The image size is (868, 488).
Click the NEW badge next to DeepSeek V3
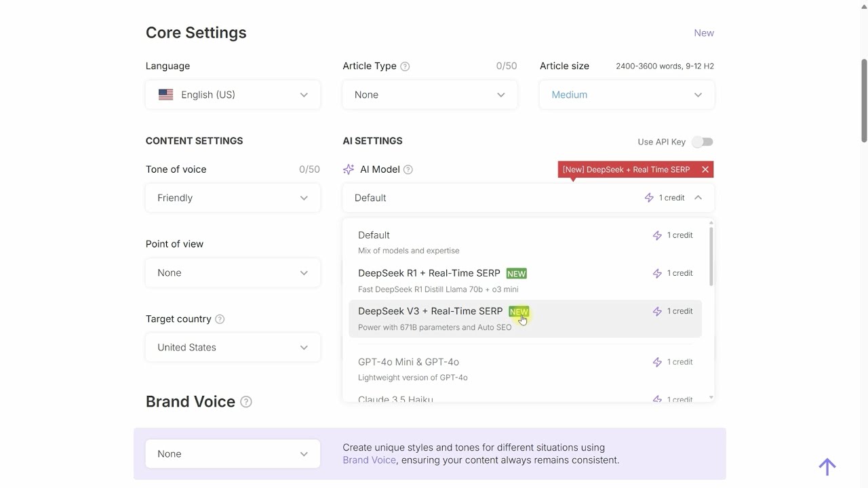point(519,312)
